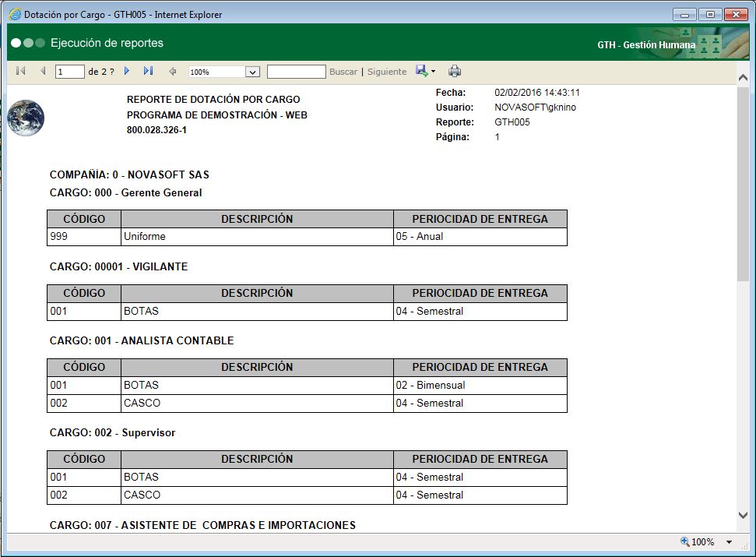
Task: Click the search text field
Action: 297,72
